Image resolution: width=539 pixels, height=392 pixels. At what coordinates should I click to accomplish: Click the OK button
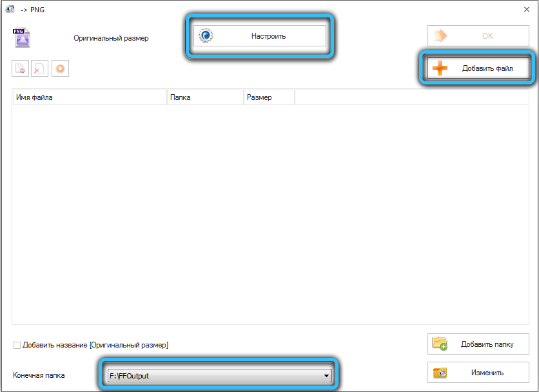pyautogui.click(x=478, y=35)
